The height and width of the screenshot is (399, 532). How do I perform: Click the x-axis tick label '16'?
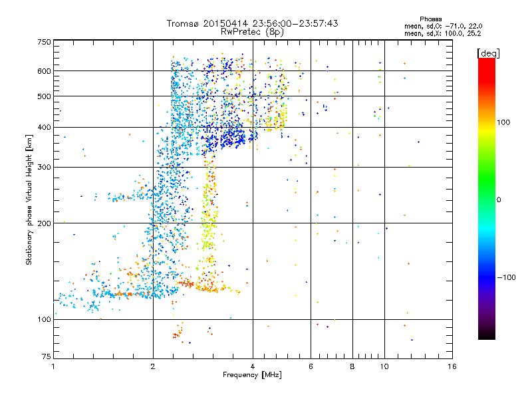tap(452, 366)
